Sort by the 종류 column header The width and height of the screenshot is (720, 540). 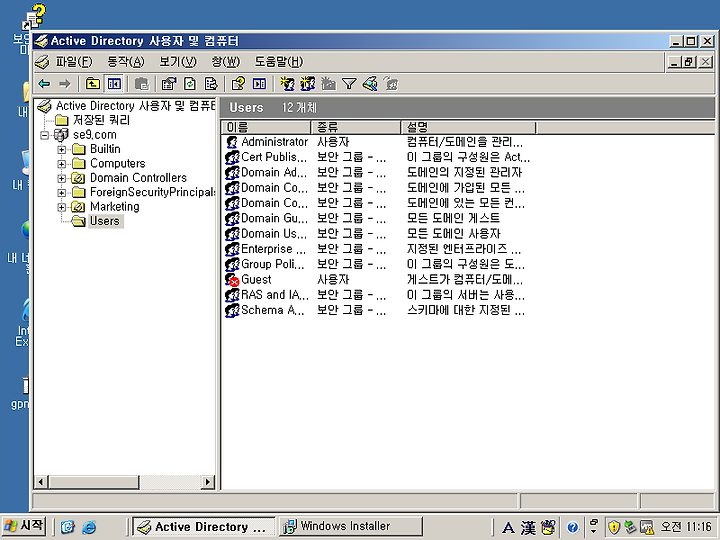click(x=355, y=127)
